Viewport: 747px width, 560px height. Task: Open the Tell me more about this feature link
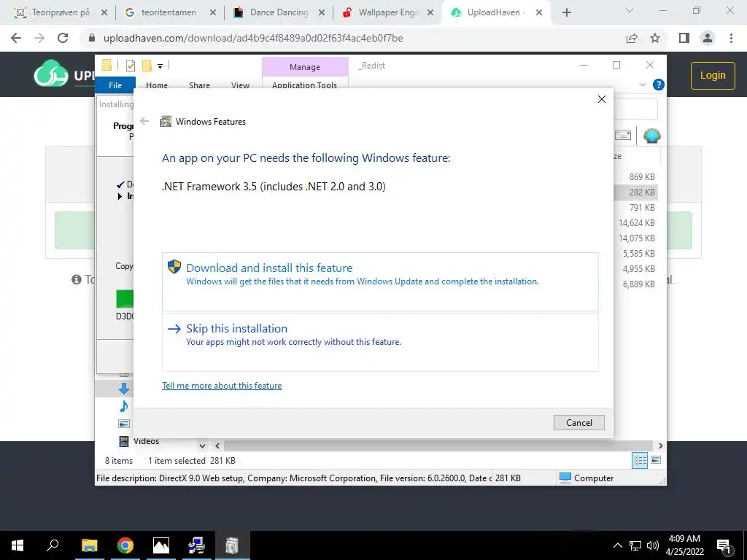222,386
